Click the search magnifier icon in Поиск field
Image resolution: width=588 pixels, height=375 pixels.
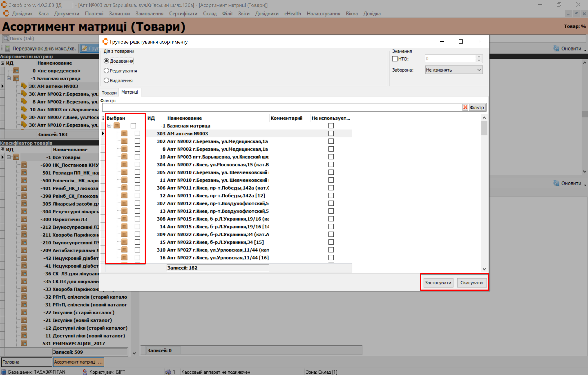pos(6,39)
